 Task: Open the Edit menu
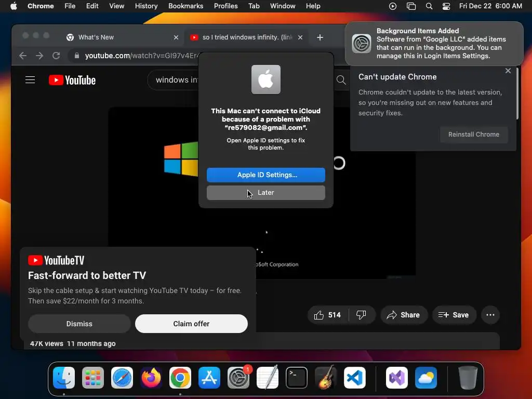pos(92,6)
